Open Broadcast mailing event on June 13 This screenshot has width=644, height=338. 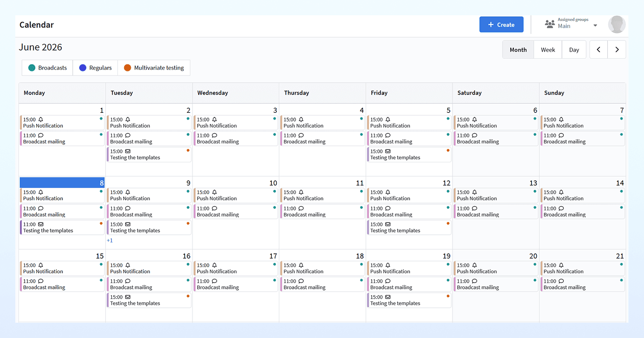(x=496, y=211)
